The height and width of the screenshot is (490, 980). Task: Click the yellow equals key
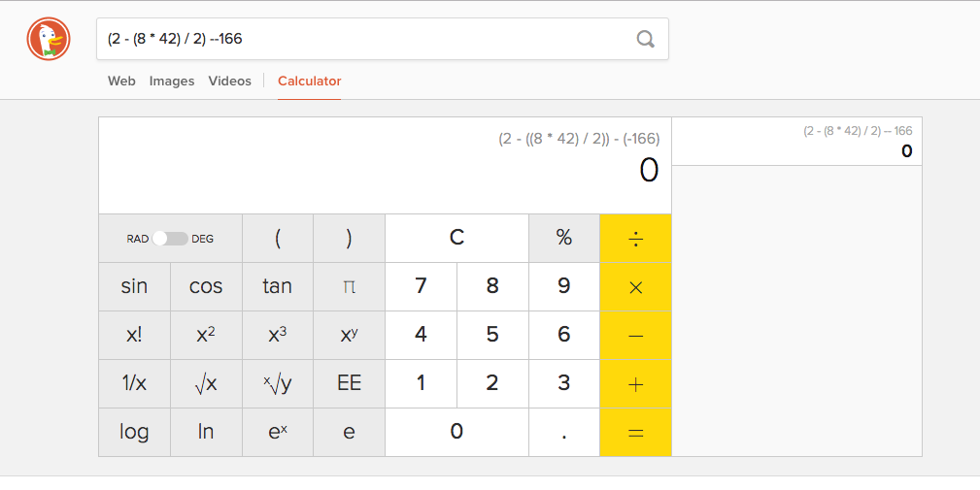click(635, 433)
